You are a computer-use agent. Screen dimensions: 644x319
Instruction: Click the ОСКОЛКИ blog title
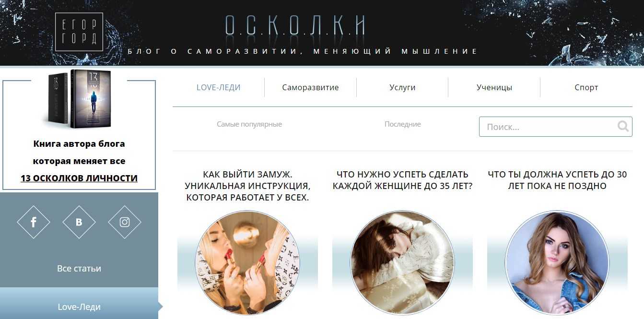295,25
